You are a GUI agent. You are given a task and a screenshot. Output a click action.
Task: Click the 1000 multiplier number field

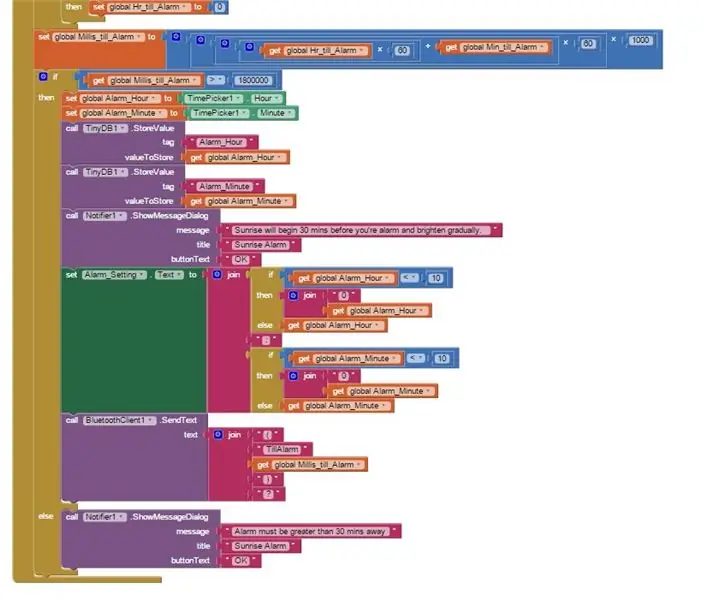pyautogui.click(x=640, y=41)
